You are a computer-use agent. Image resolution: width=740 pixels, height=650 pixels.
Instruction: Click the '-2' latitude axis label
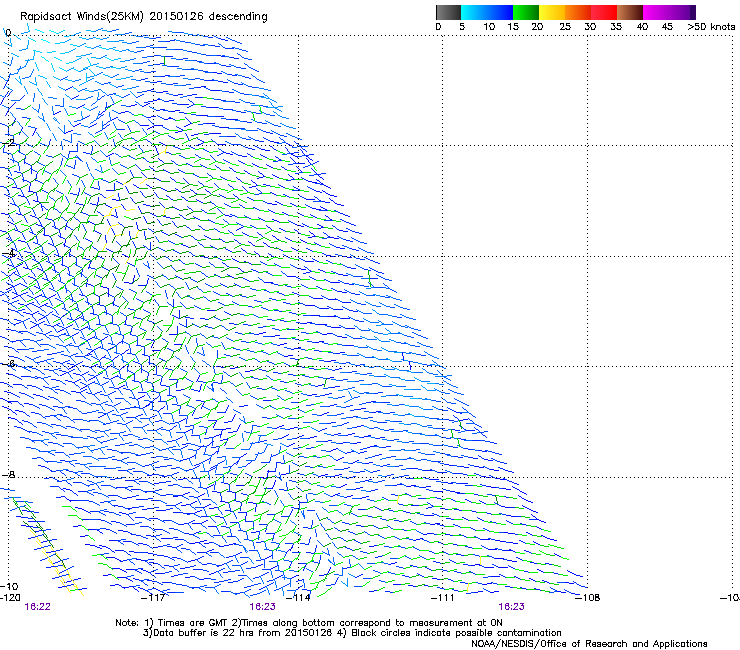point(9,143)
